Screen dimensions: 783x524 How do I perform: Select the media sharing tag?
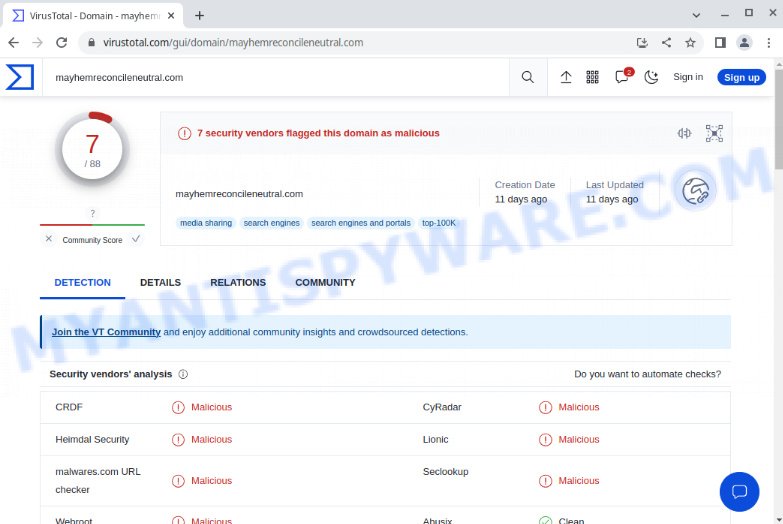(x=206, y=223)
